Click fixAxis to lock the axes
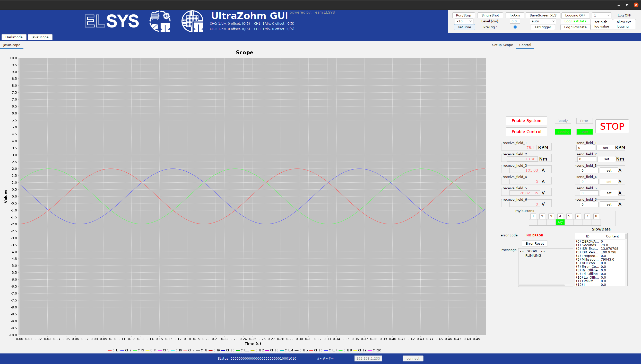The image size is (641, 364). click(514, 15)
